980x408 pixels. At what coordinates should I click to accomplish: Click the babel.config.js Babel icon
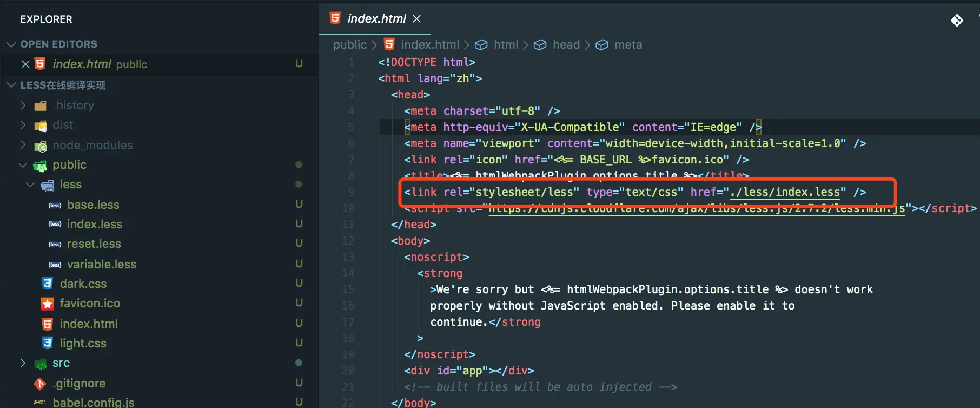40,403
